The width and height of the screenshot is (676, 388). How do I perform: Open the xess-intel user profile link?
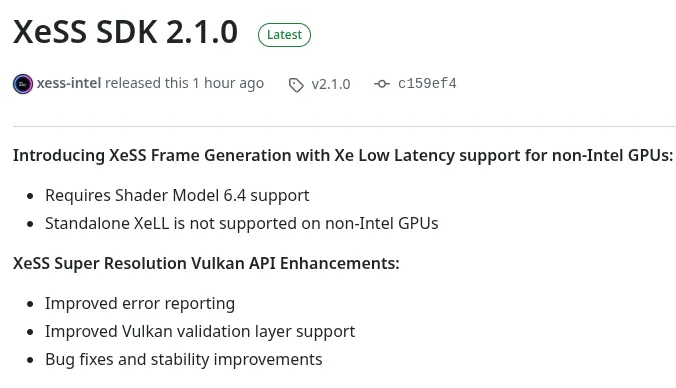point(69,83)
